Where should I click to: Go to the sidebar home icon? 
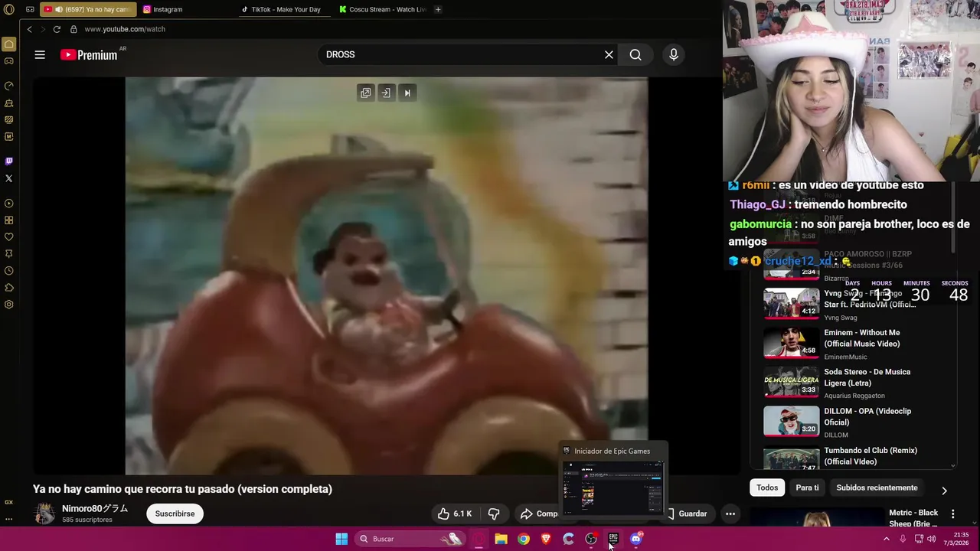(8, 44)
